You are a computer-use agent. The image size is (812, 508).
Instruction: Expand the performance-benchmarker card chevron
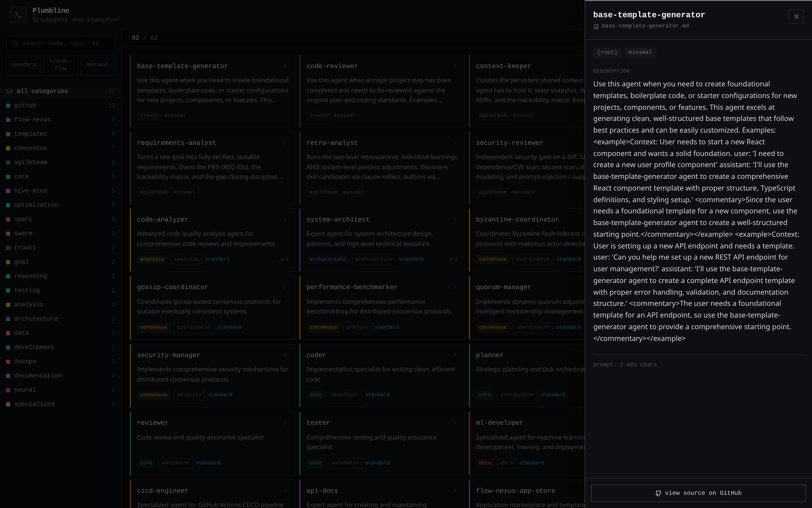[x=454, y=287]
